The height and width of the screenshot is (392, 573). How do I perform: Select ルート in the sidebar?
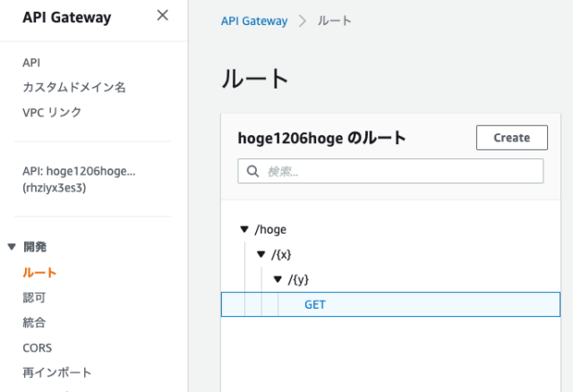click(x=39, y=273)
